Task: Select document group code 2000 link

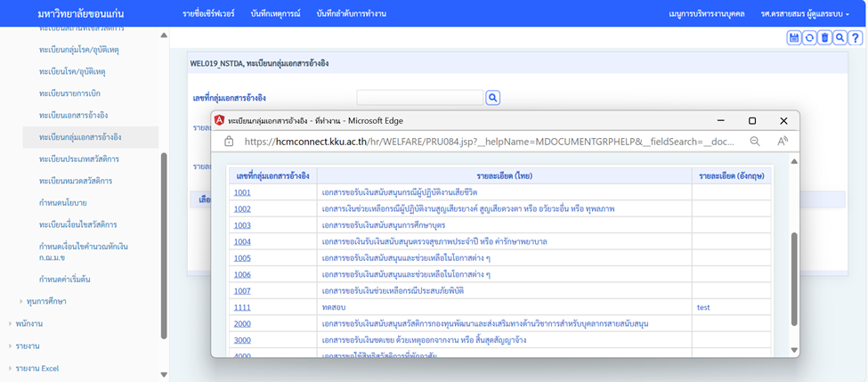Action: pos(242,323)
